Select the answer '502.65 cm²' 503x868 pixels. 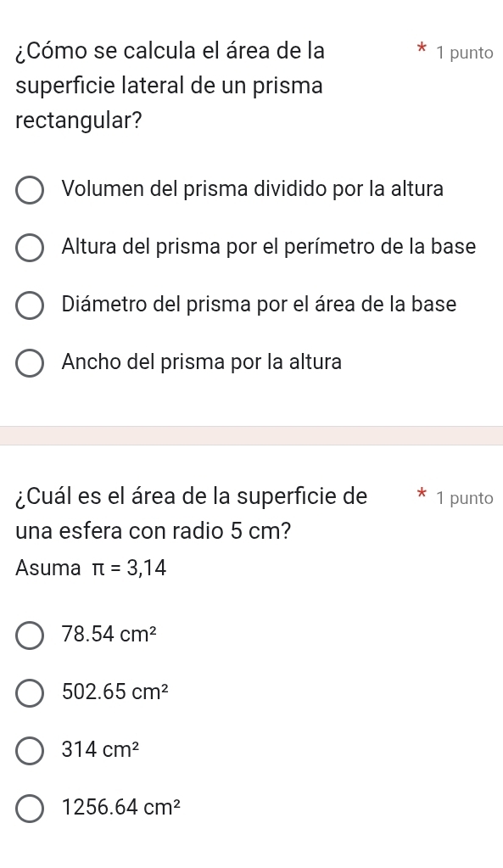tap(30, 692)
